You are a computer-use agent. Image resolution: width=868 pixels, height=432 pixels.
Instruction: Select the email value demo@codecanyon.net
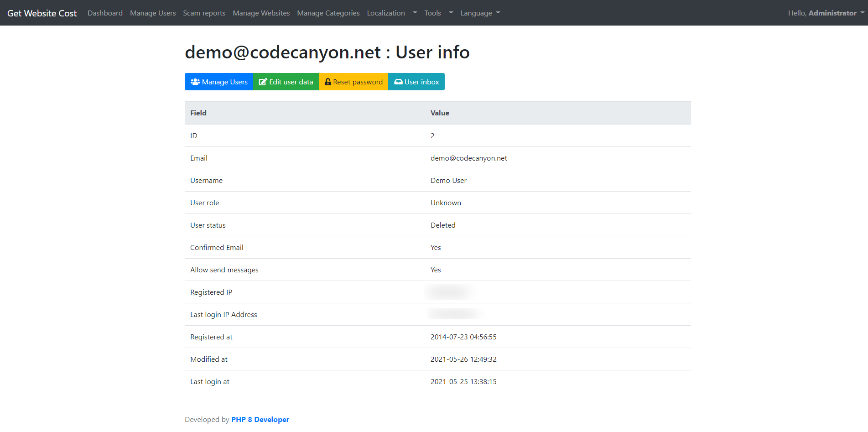[x=468, y=158]
